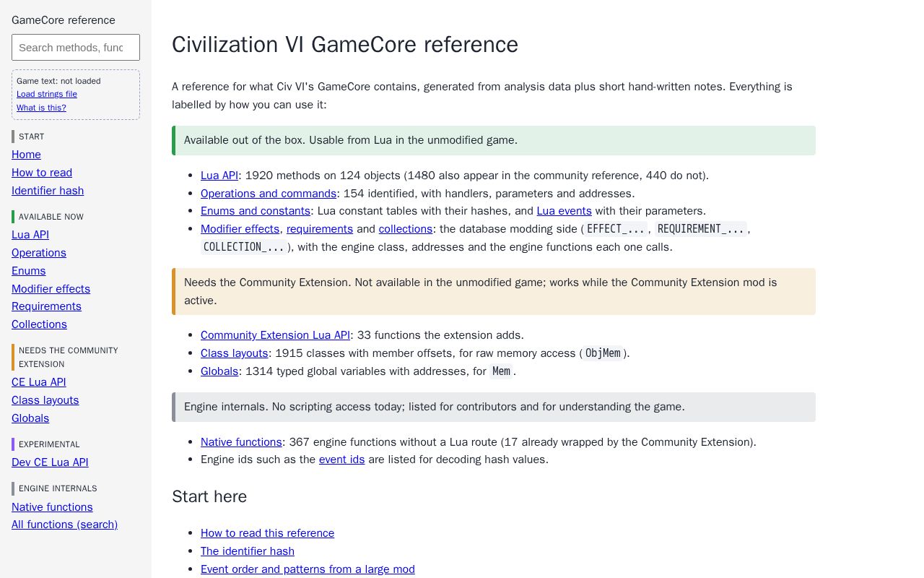This screenshot has width=924, height=578.
Task: Open Requirements sidebar link
Action: [x=47, y=306]
